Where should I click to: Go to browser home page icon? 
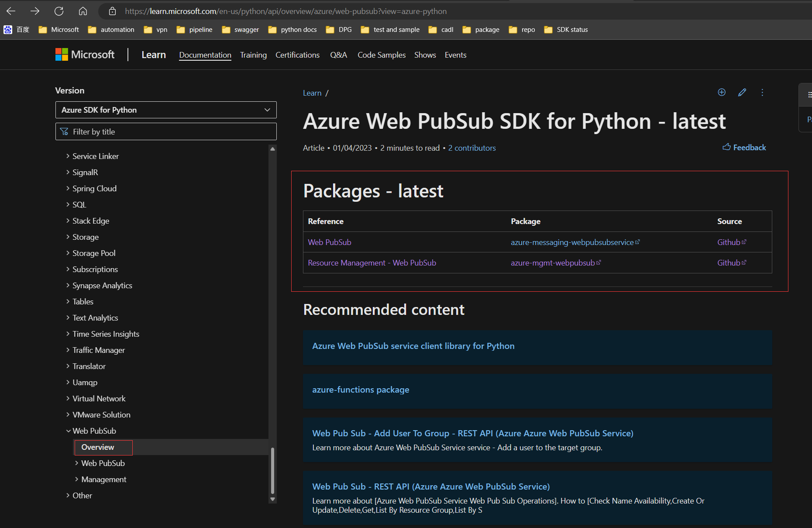tap(83, 11)
